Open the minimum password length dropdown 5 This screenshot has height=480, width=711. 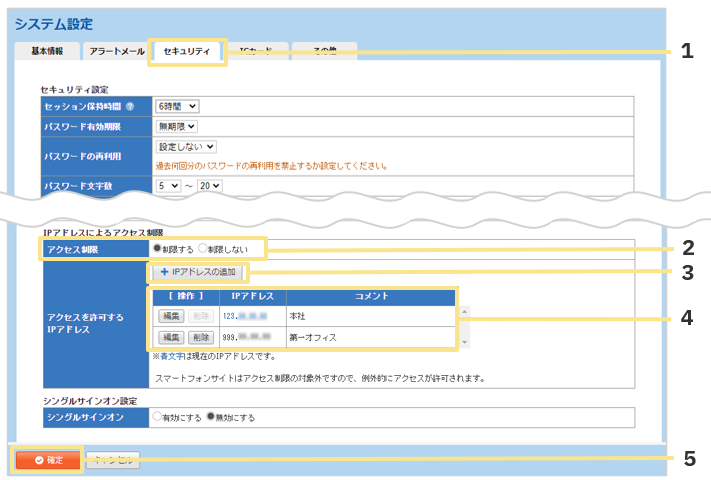tap(168, 186)
